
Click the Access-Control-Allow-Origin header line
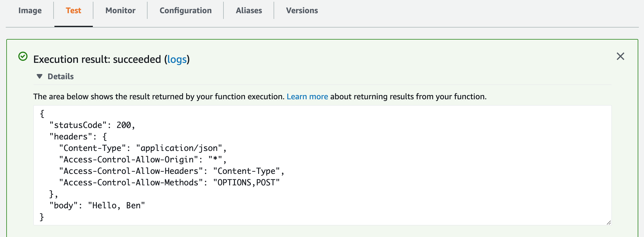[143, 160]
